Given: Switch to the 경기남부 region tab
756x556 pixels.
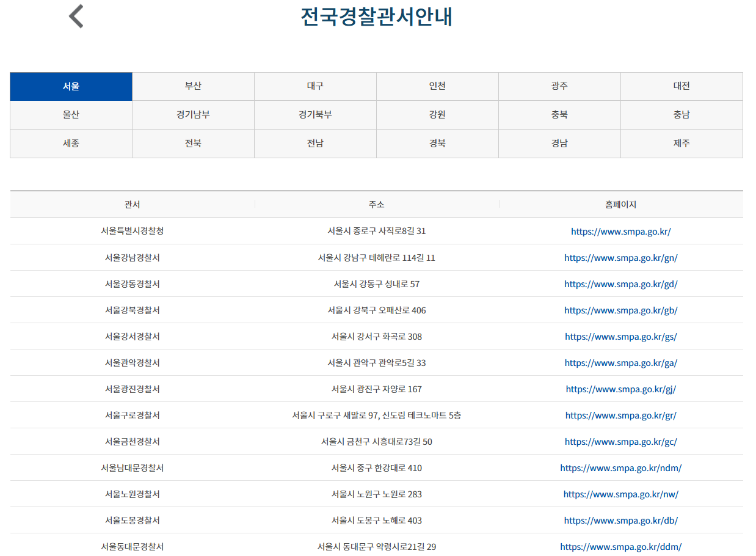Looking at the screenshot, I should point(193,115).
